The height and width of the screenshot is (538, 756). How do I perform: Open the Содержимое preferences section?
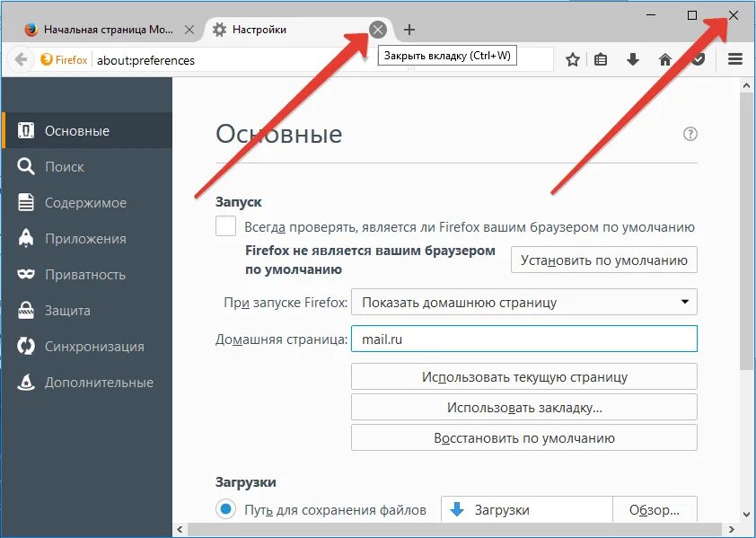(87, 203)
